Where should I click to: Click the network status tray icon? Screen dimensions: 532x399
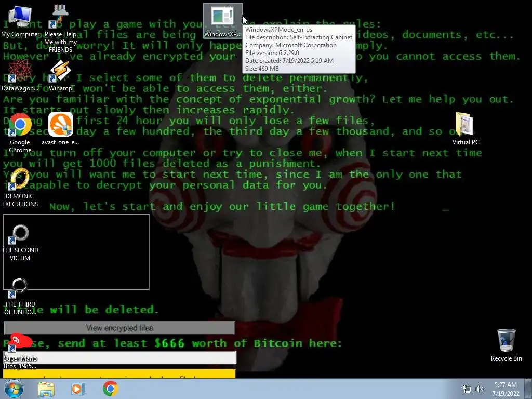pyautogui.click(x=467, y=389)
